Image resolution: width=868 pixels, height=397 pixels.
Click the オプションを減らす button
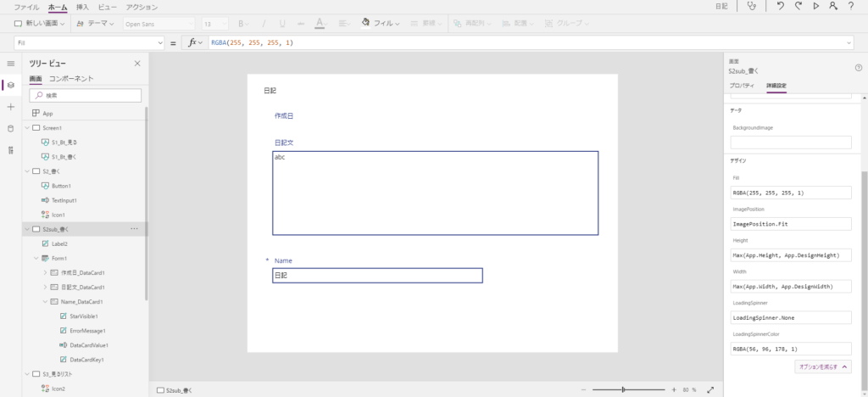click(x=821, y=366)
